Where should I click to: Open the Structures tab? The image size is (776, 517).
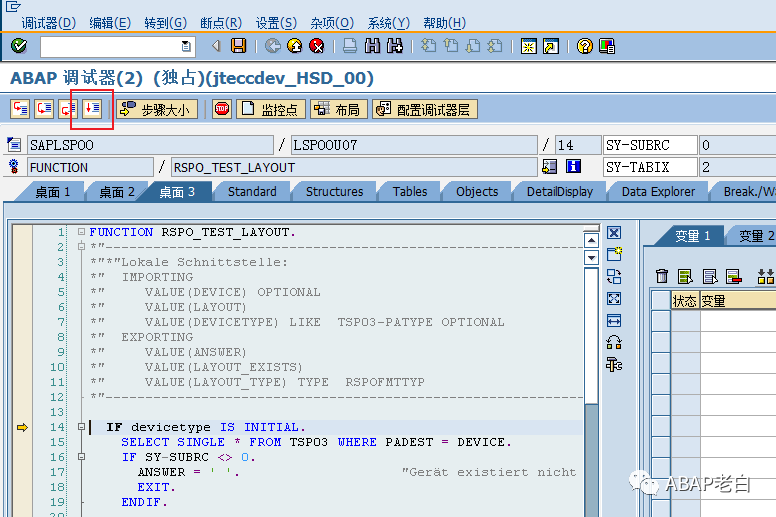point(335,191)
